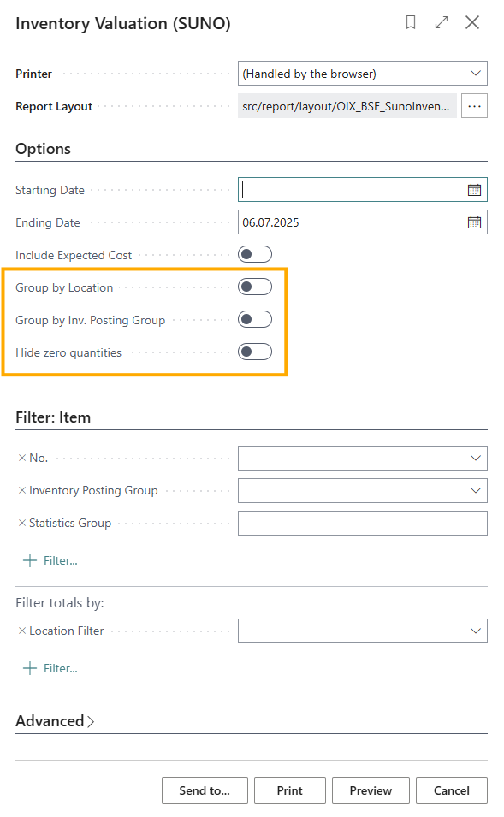Image resolution: width=504 pixels, height=817 pixels.
Task: Remove the Statistics Group filter
Action: point(22,523)
